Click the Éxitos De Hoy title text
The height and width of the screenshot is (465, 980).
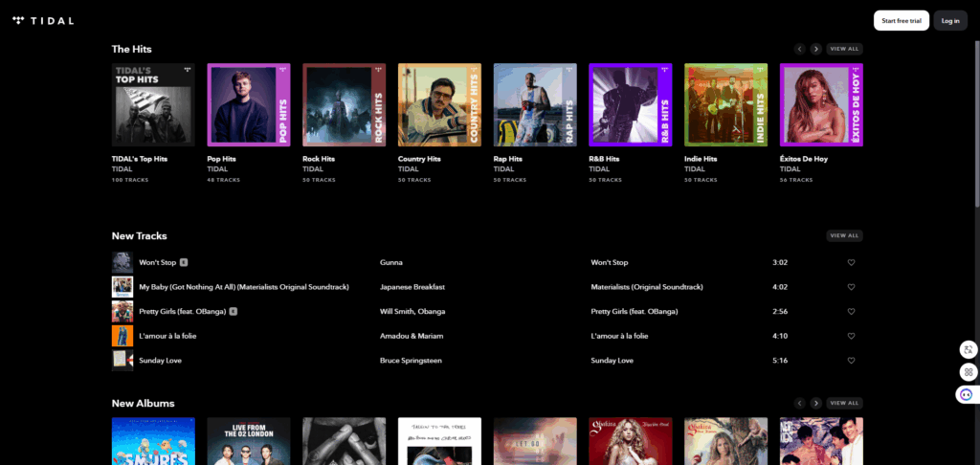(x=804, y=159)
